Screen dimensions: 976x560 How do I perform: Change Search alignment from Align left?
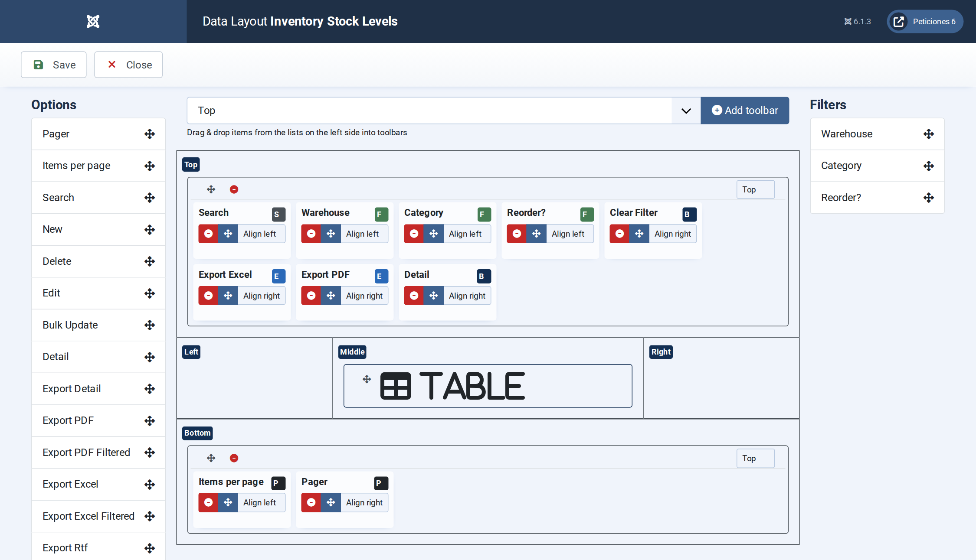(262, 234)
